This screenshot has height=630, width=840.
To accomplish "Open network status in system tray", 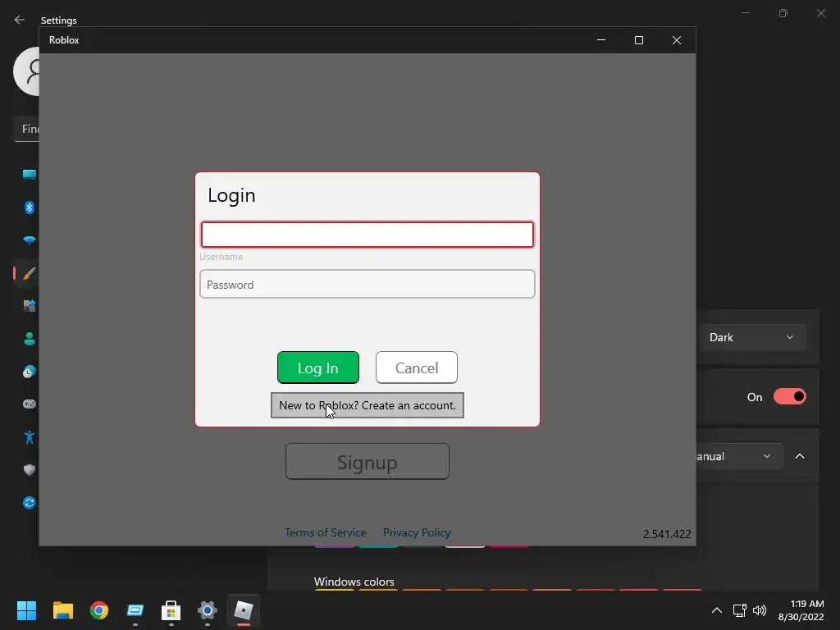I will [739, 610].
